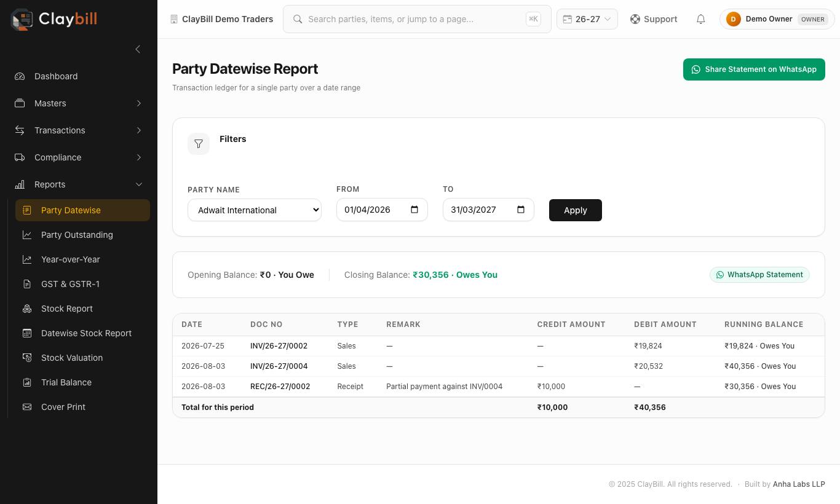This screenshot has height=504, width=840.
Task: Click the Filters funnel icon
Action: 199,144
